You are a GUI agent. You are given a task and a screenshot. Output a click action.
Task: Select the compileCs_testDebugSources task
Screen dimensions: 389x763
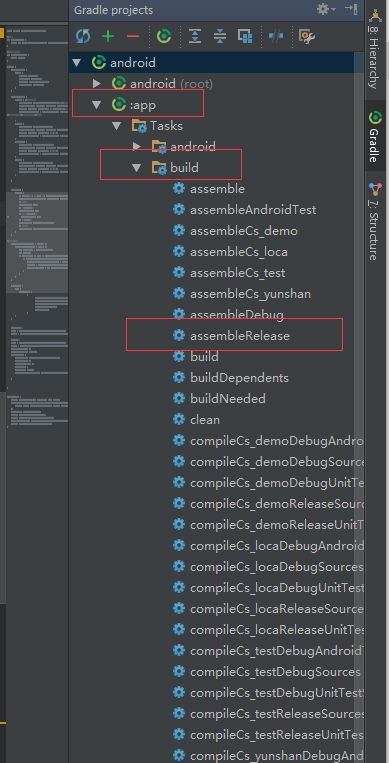pyautogui.click(x=275, y=672)
